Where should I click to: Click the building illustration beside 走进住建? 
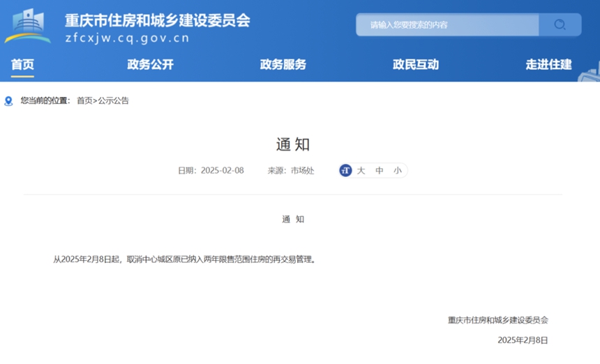[590, 71]
